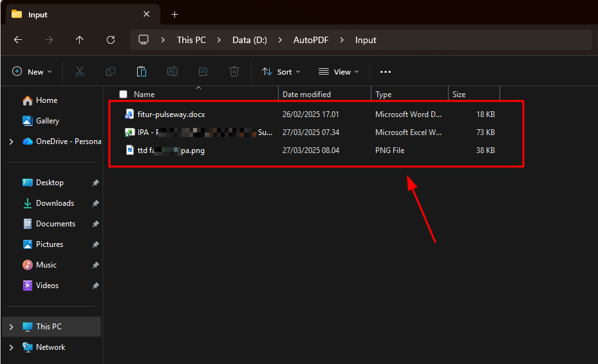Refresh the Input folder view
Viewport: 598px width, 364px height.
111,40
